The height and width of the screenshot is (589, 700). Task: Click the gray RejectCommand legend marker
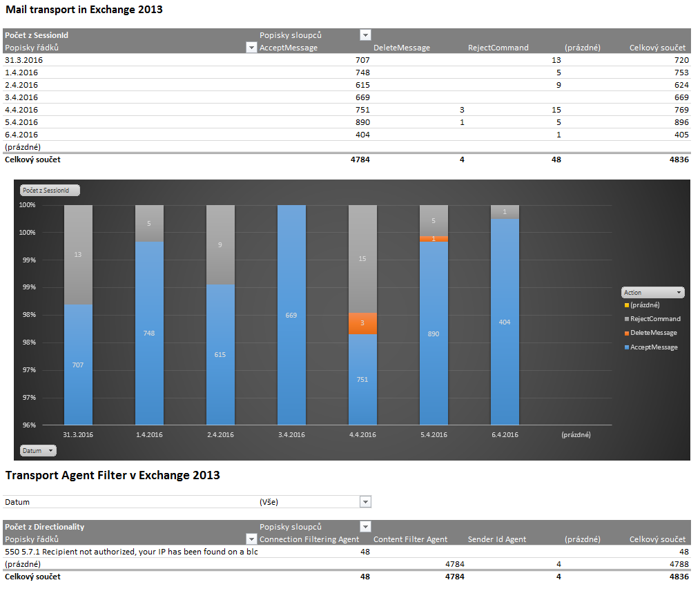pyautogui.click(x=627, y=319)
